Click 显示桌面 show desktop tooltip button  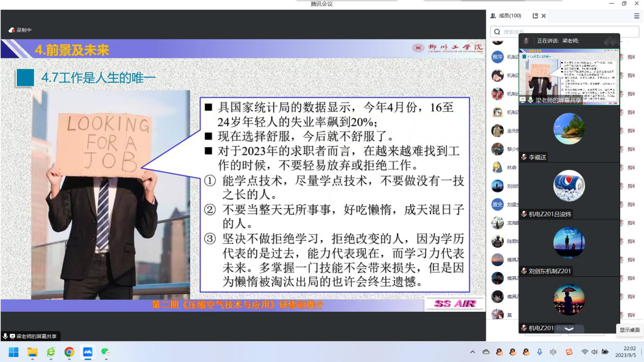[629, 330]
